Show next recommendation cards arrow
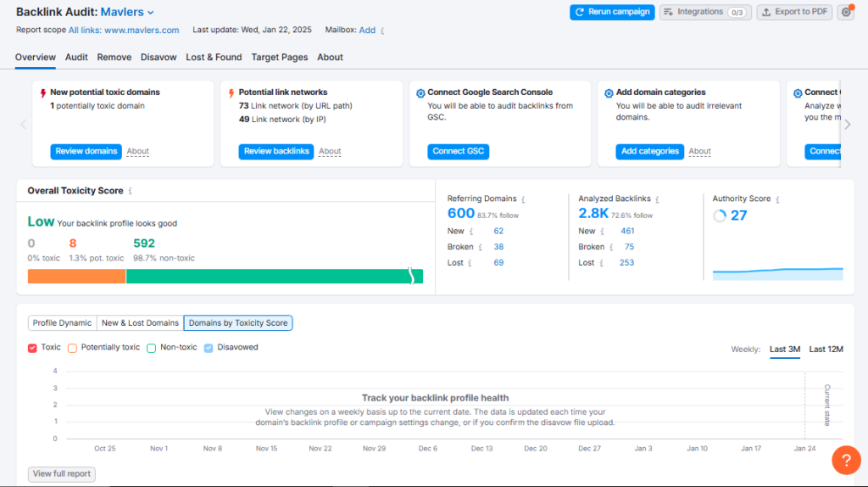This screenshot has height=487, width=868. click(x=848, y=125)
